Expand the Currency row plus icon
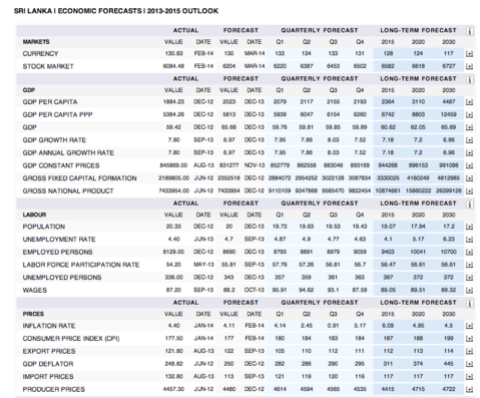480x398 pixels. click(469, 54)
